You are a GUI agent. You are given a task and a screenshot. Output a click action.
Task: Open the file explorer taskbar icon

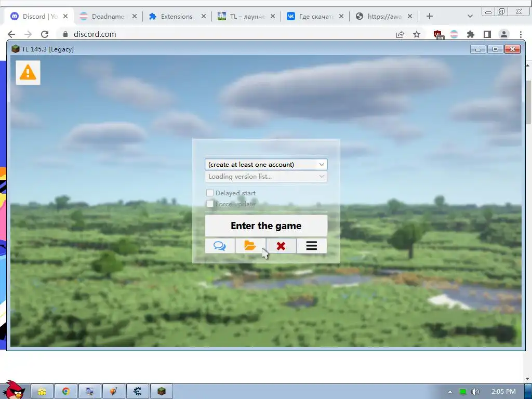coord(42,392)
